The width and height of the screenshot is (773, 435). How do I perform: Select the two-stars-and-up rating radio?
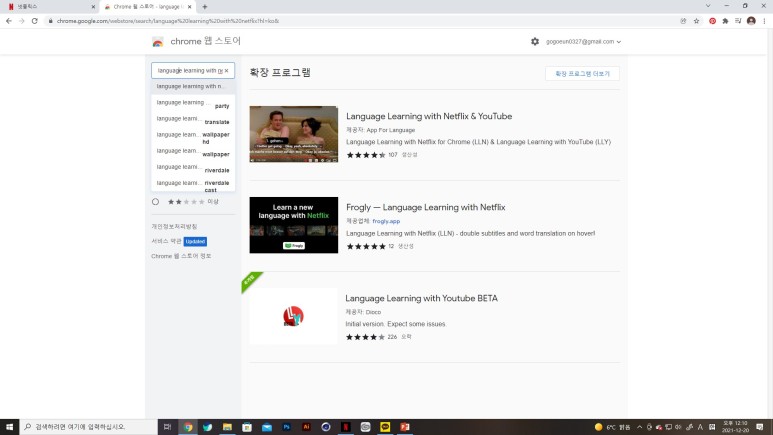[x=155, y=202]
